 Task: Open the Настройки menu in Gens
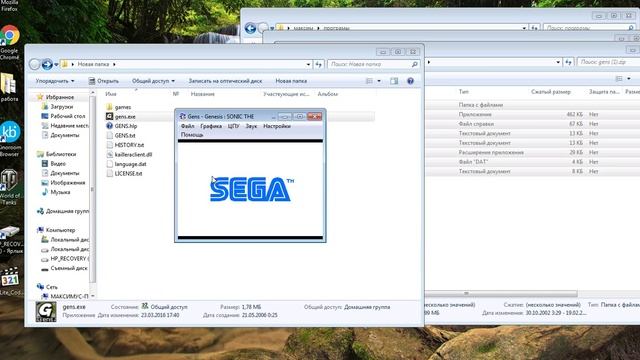tap(277, 126)
